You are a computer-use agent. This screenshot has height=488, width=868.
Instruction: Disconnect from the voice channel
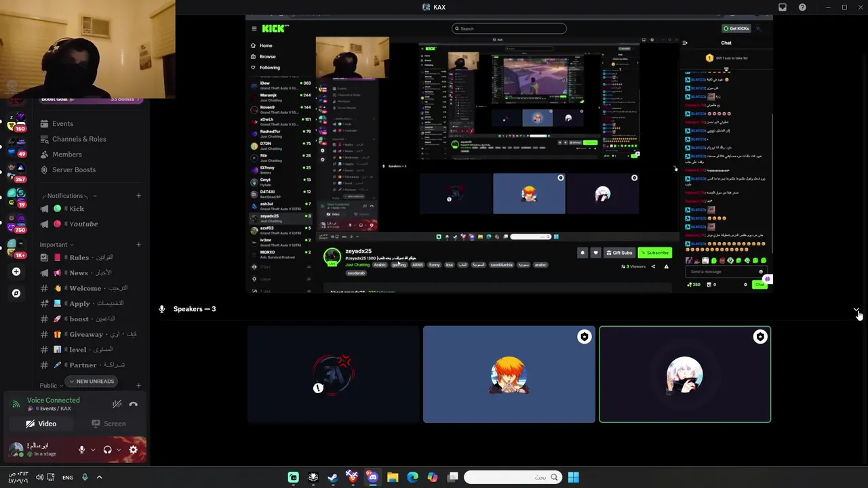point(134,405)
